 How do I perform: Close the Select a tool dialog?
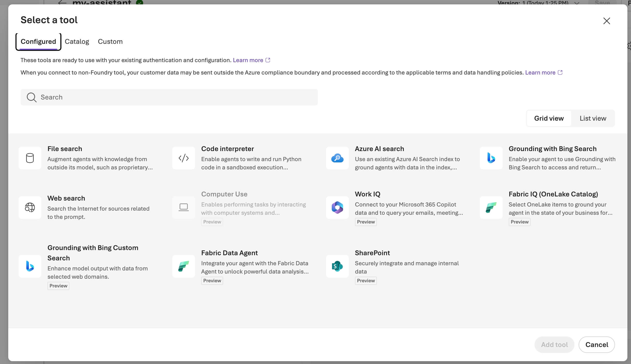point(607,21)
